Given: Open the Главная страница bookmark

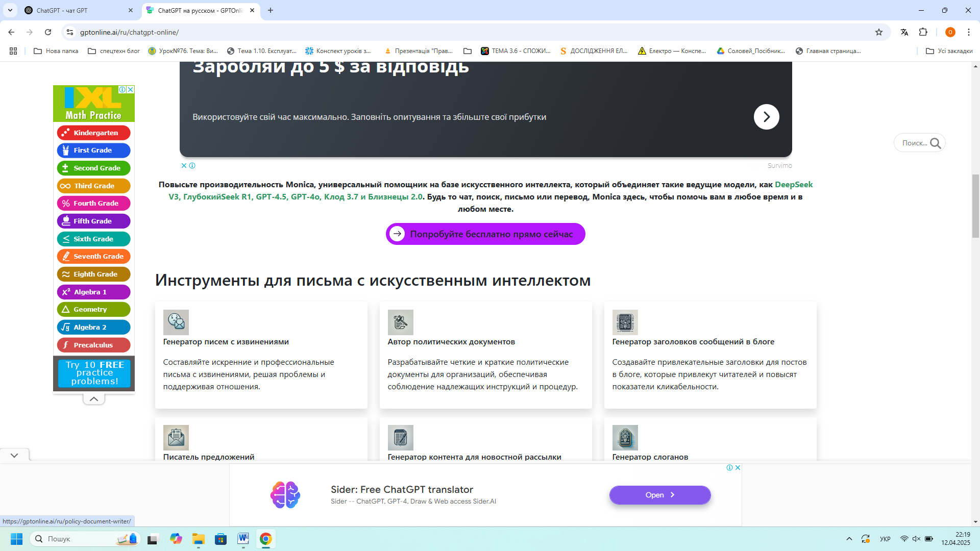Looking at the screenshot, I should click(x=828, y=51).
